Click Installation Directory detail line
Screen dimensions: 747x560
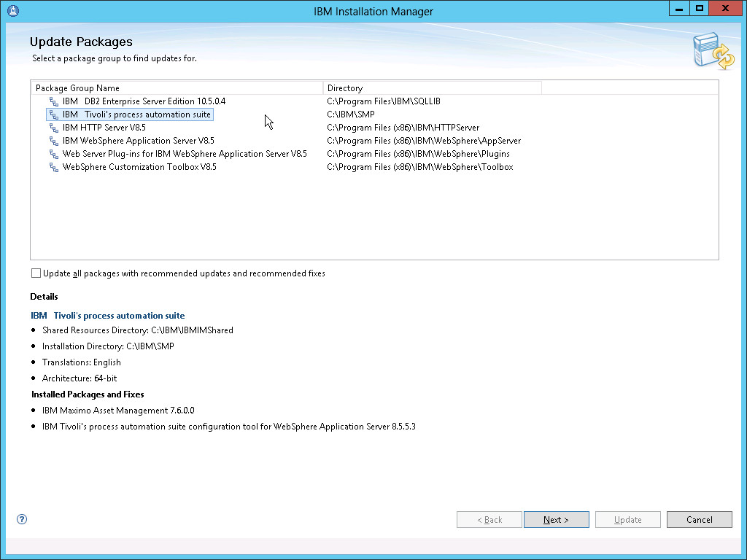point(108,346)
